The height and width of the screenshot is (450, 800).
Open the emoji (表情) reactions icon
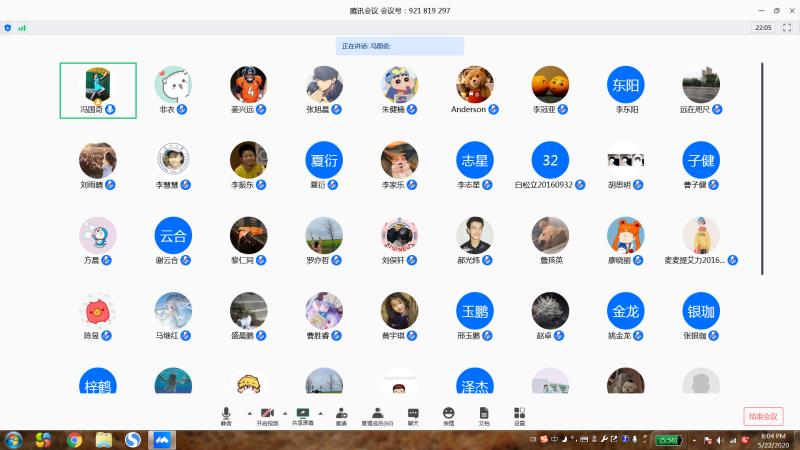(449, 413)
